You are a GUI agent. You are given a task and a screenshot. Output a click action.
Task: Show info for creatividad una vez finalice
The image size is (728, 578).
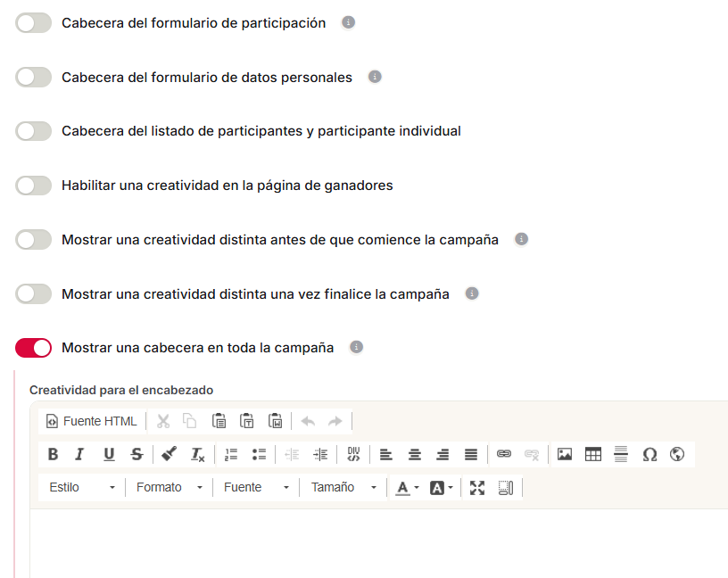click(472, 293)
